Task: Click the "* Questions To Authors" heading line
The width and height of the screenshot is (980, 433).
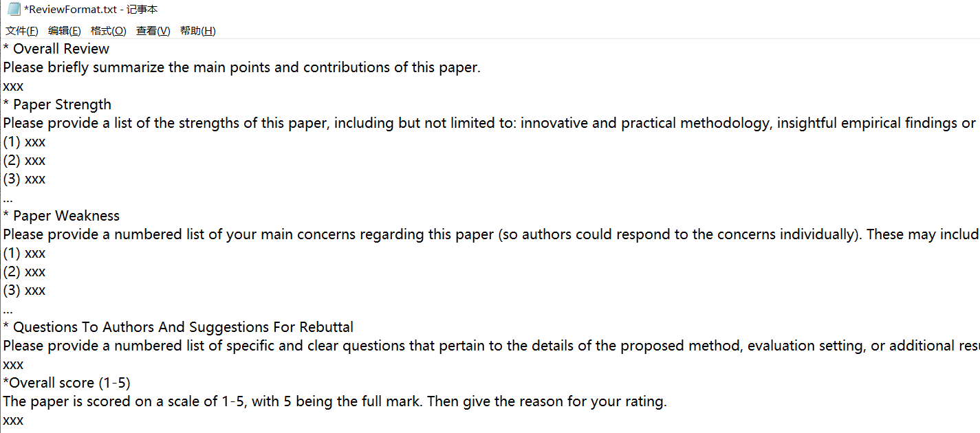Action: pyautogui.click(x=179, y=327)
